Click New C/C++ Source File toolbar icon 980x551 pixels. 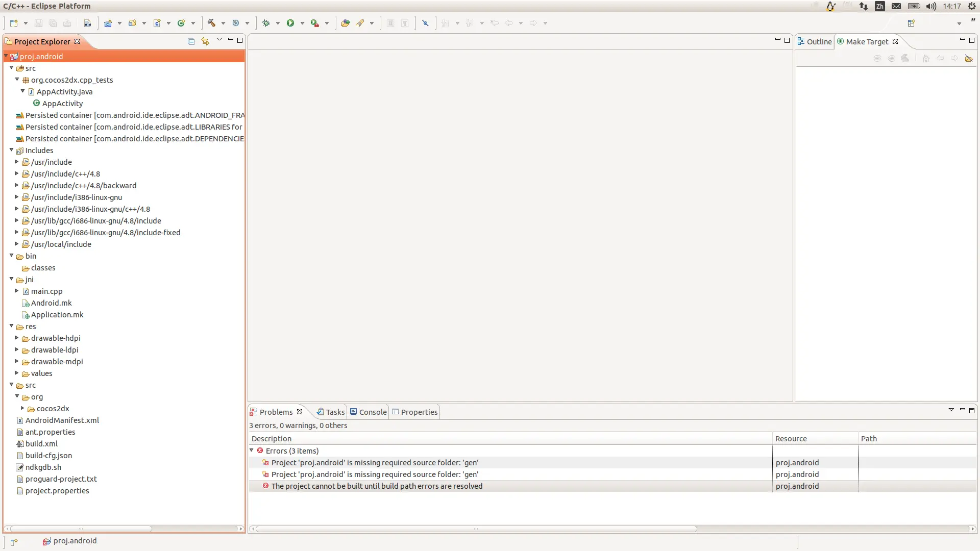coord(157,23)
